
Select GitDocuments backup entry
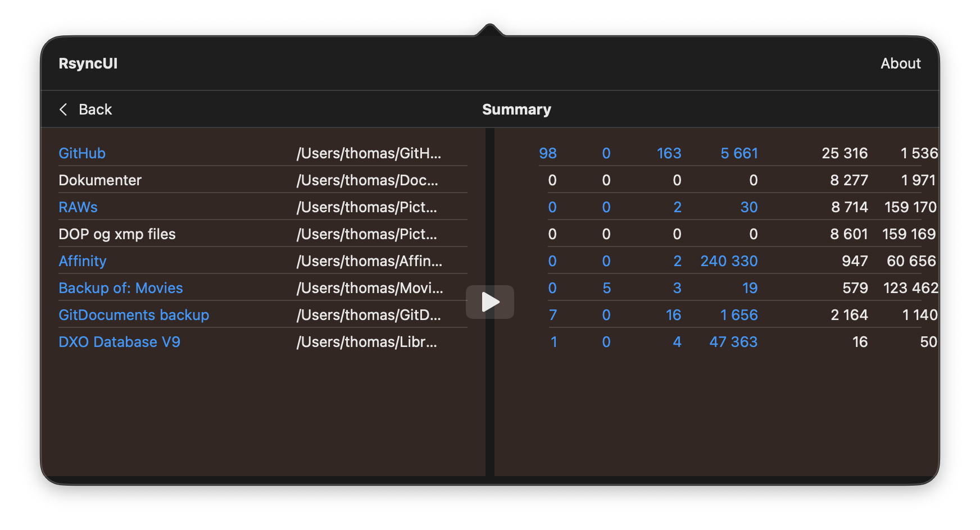coord(134,315)
